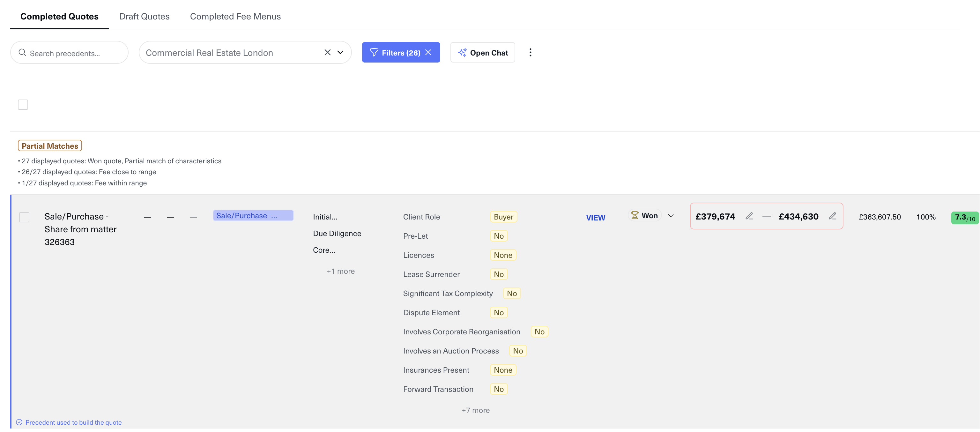Click the Won trophy status badge
Viewport: 980px width, 432px height.
[x=644, y=215]
